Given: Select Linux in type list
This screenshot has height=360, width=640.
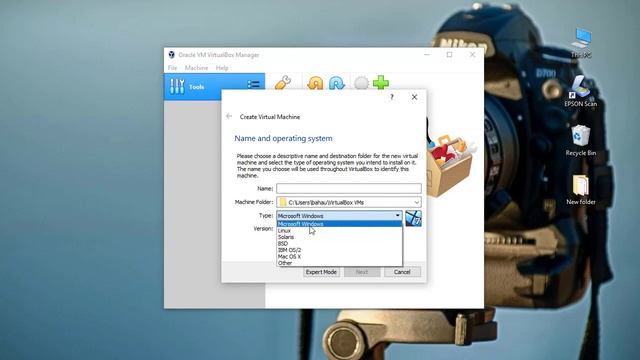Looking at the screenshot, I should 339,230.
